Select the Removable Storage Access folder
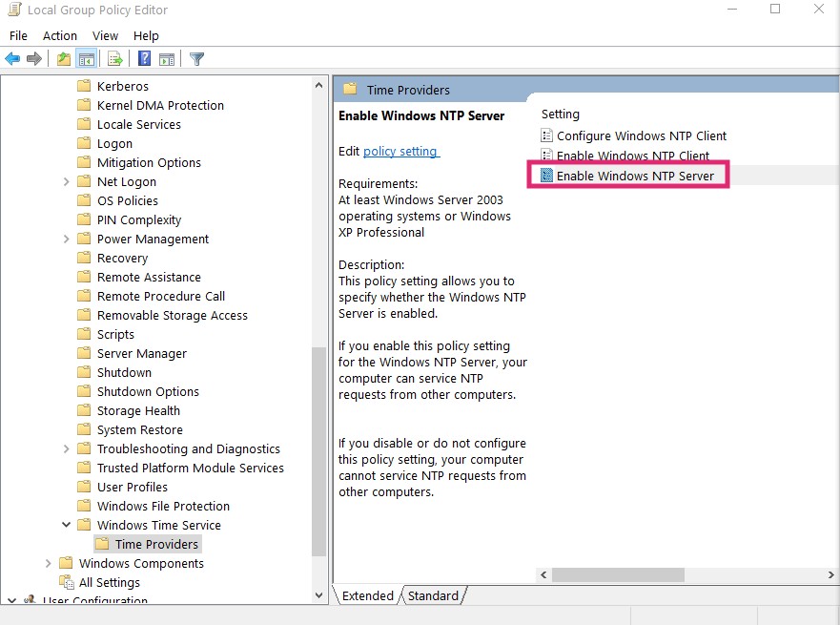The height and width of the screenshot is (625, 840). tap(172, 315)
